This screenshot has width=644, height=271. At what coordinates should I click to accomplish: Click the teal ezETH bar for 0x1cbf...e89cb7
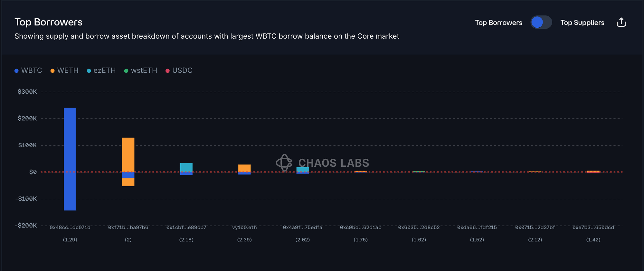point(186,167)
